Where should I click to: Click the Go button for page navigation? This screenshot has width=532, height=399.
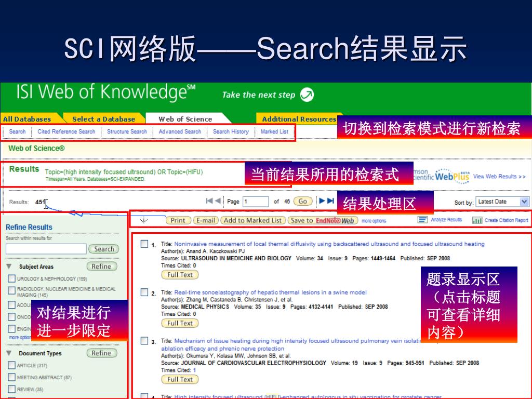tap(303, 201)
